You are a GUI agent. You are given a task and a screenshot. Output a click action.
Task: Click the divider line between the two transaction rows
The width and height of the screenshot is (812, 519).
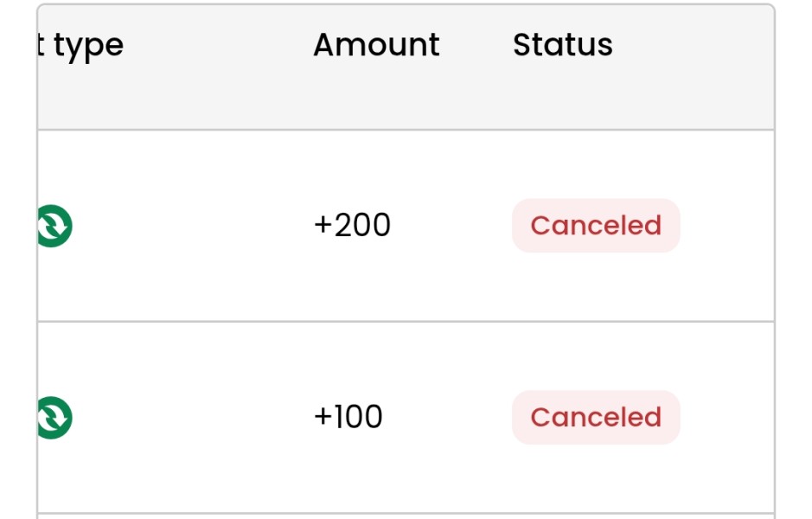click(x=405, y=322)
